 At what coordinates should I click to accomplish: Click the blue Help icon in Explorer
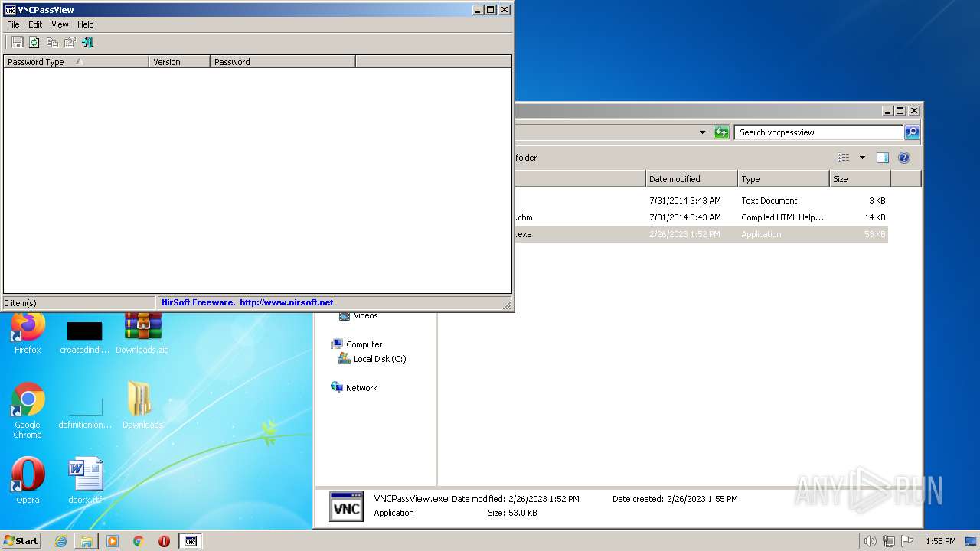coord(903,158)
